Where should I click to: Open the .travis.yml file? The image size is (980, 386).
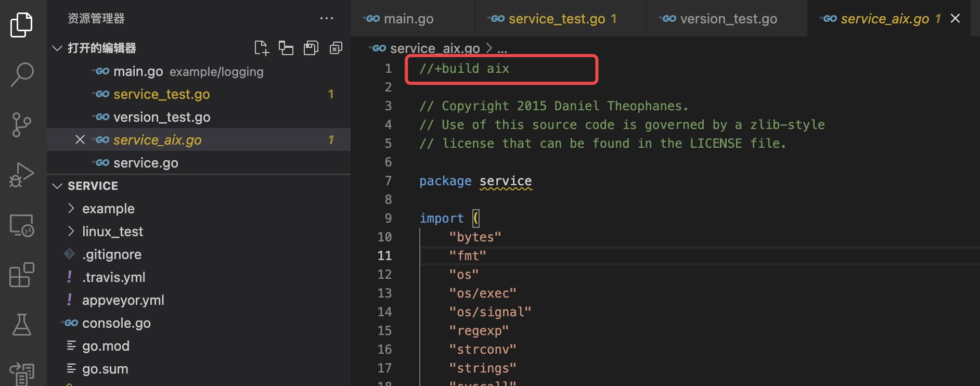click(x=199, y=277)
